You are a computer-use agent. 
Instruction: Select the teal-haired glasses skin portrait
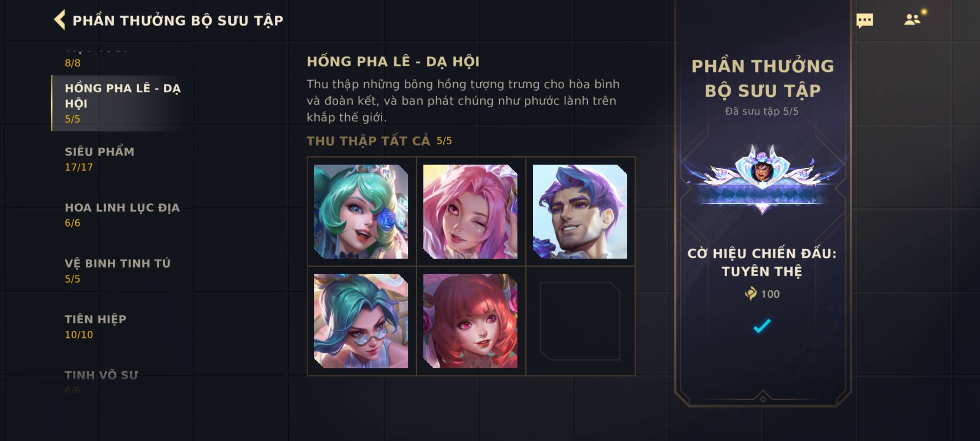point(361,321)
